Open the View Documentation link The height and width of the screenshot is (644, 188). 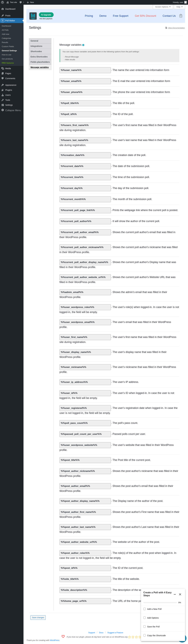click(176, 28)
